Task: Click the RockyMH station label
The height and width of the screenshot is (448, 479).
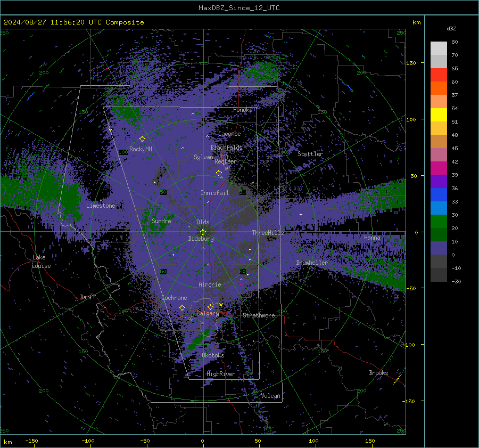Action: click(x=141, y=149)
